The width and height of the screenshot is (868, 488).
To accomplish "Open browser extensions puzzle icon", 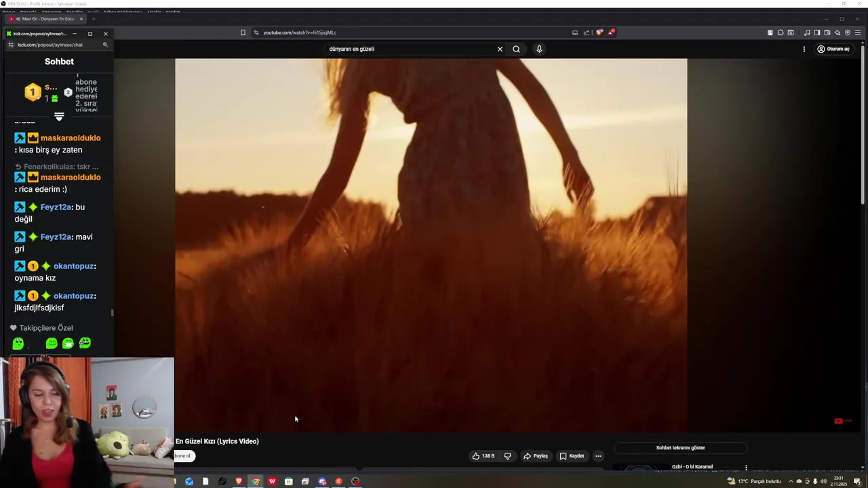I will tap(781, 33).
